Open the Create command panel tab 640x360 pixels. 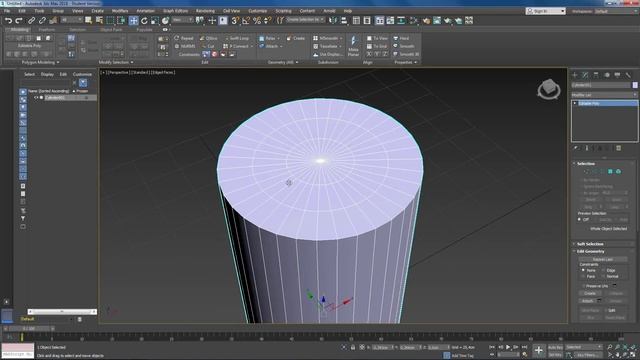click(575, 75)
